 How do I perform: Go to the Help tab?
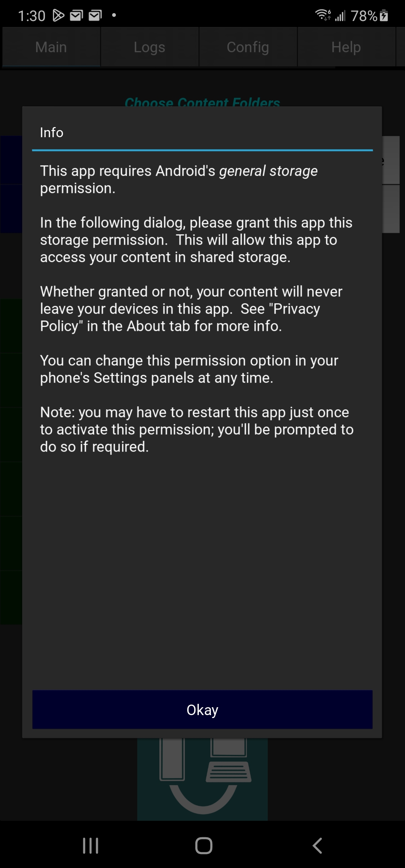pyautogui.click(x=346, y=47)
